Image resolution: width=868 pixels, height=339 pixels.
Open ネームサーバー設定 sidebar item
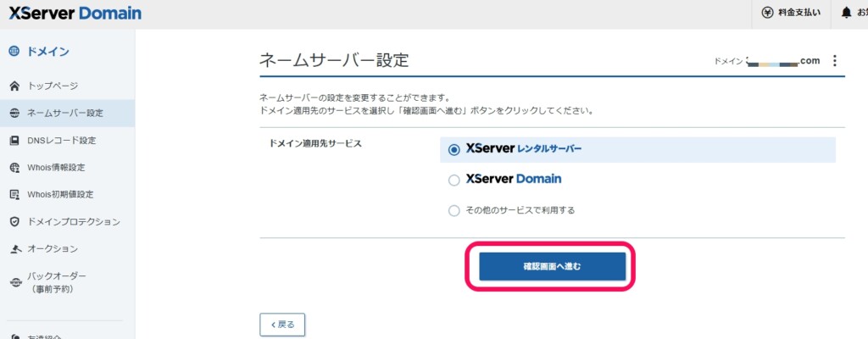(x=68, y=113)
